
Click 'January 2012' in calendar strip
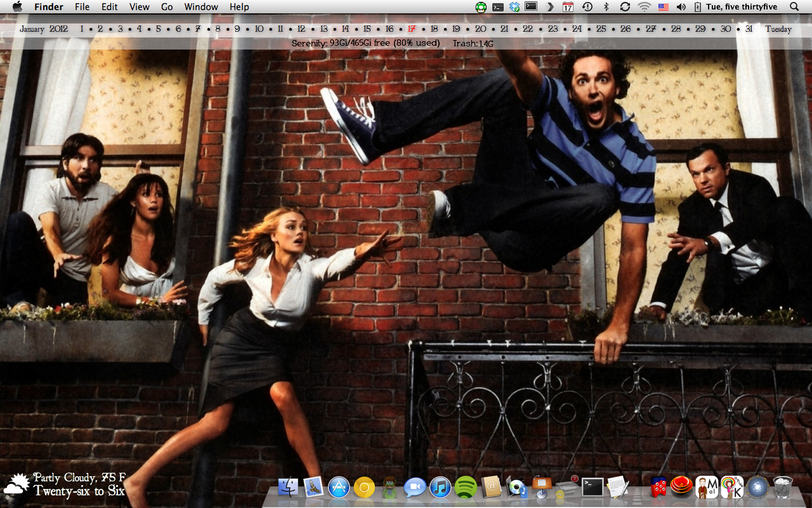tap(44, 29)
